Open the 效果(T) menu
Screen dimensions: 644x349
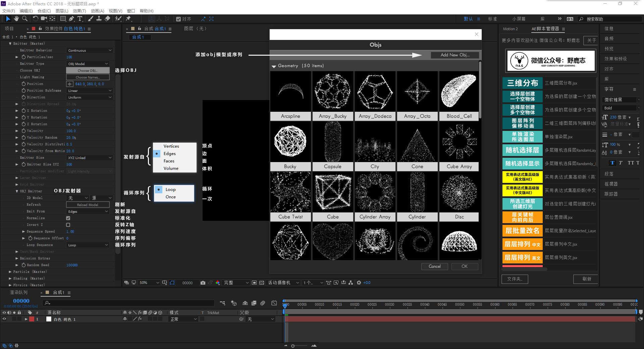point(79,11)
